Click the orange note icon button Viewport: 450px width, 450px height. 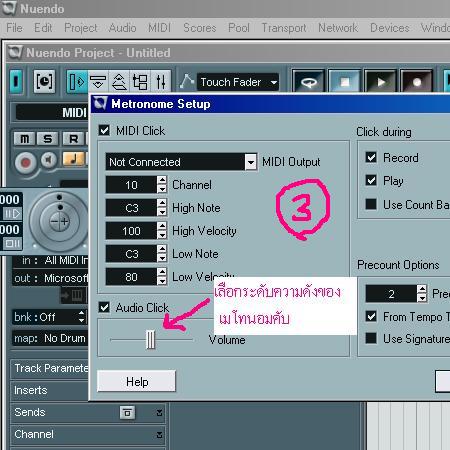coord(74,159)
